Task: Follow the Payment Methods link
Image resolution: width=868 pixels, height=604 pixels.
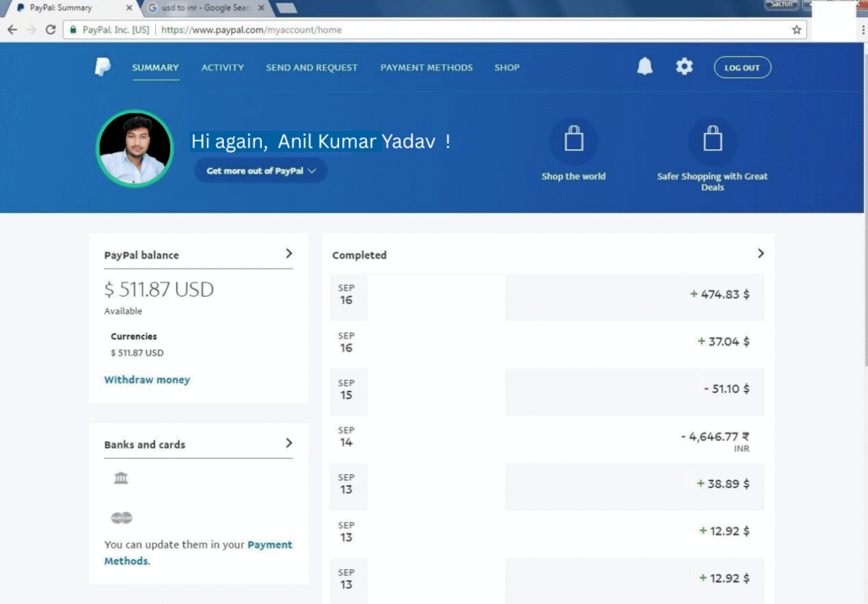Action: (x=198, y=552)
